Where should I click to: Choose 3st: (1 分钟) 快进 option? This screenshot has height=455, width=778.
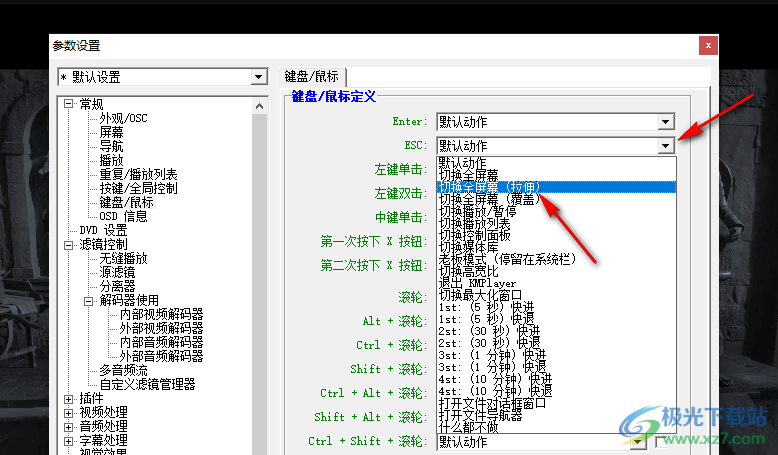tap(556, 355)
